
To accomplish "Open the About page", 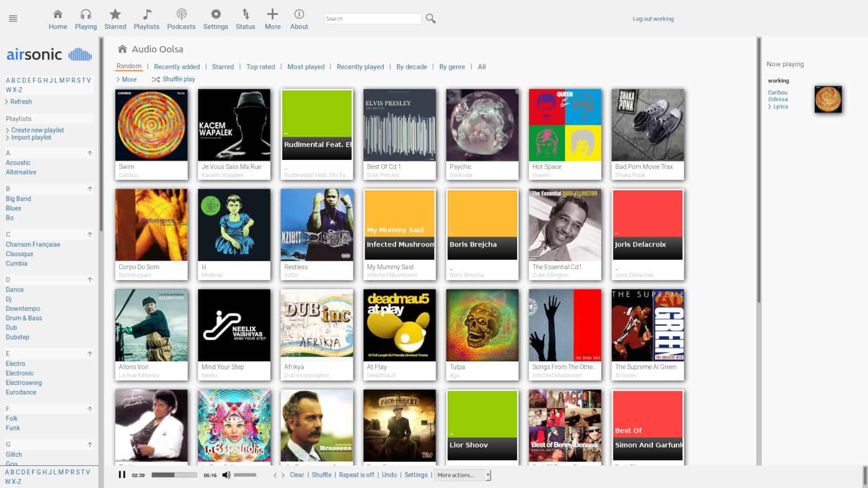I will (x=299, y=19).
